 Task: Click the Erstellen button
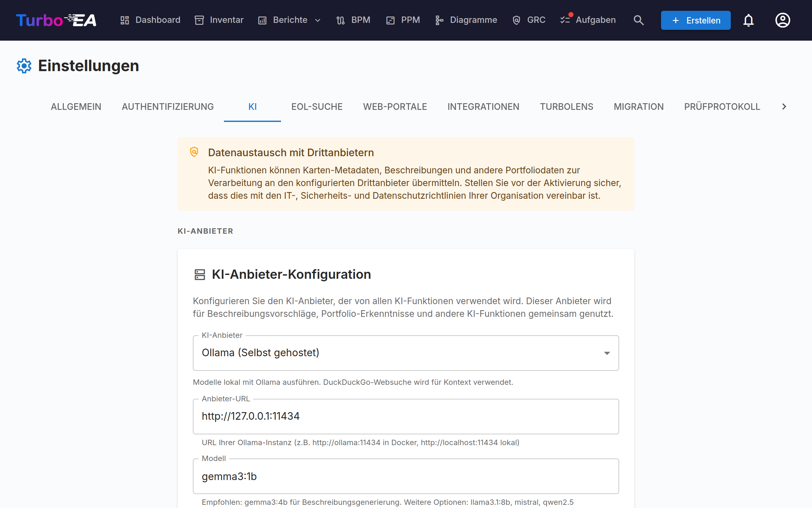[x=696, y=20]
